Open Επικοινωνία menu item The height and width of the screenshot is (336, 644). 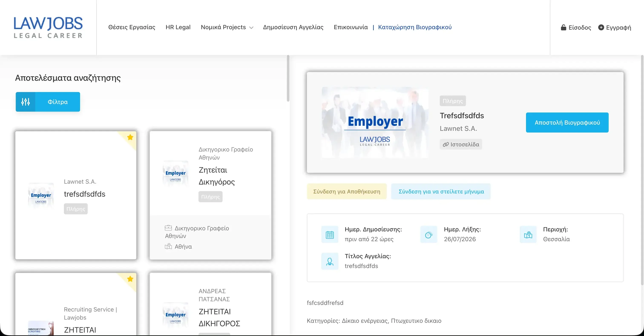point(351,27)
